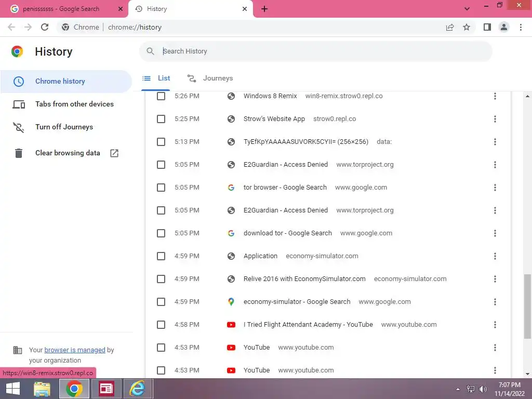Click the share page icon in address bar
The width and height of the screenshot is (532, 399).
(450, 27)
